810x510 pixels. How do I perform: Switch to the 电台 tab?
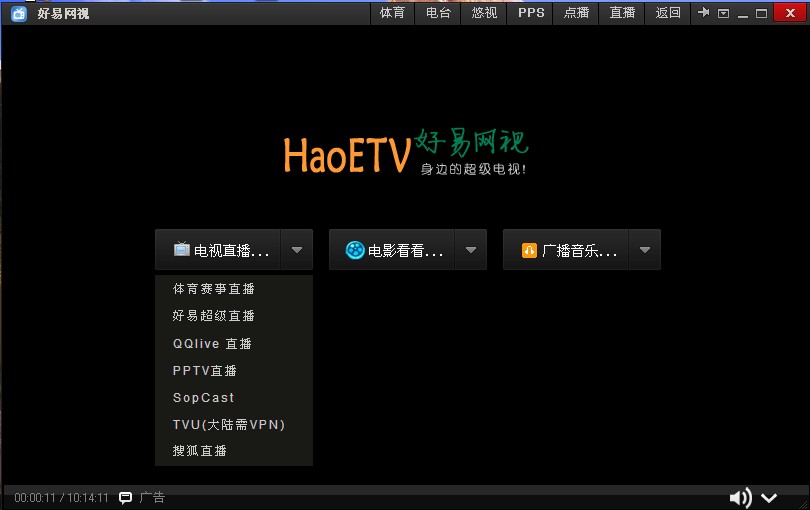438,13
